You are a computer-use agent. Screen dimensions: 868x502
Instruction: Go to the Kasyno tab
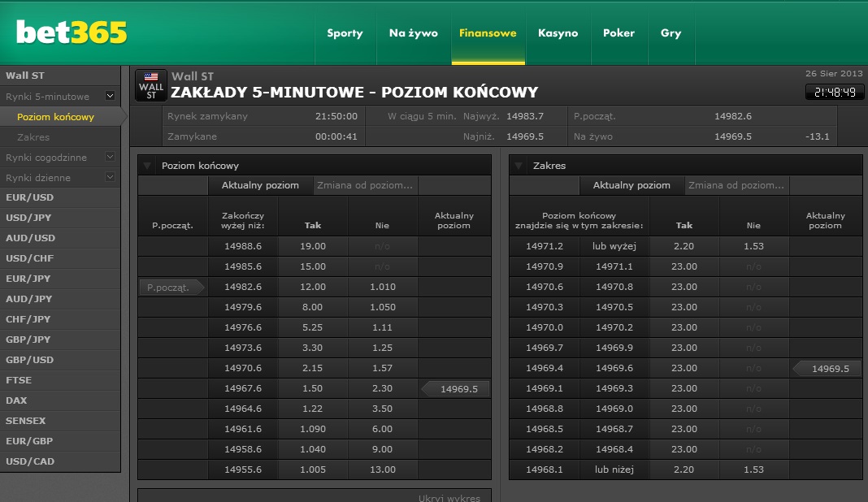click(x=558, y=33)
